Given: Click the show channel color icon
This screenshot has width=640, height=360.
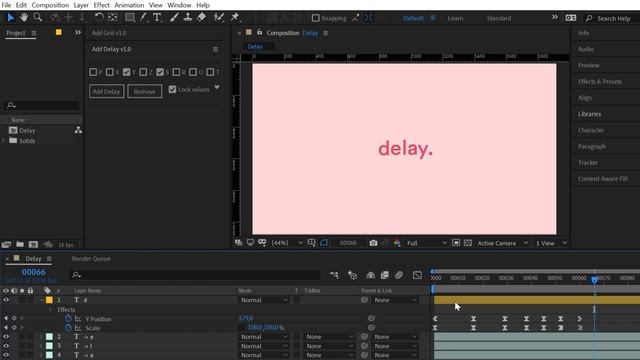Looking at the screenshot, I should [397, 243].
